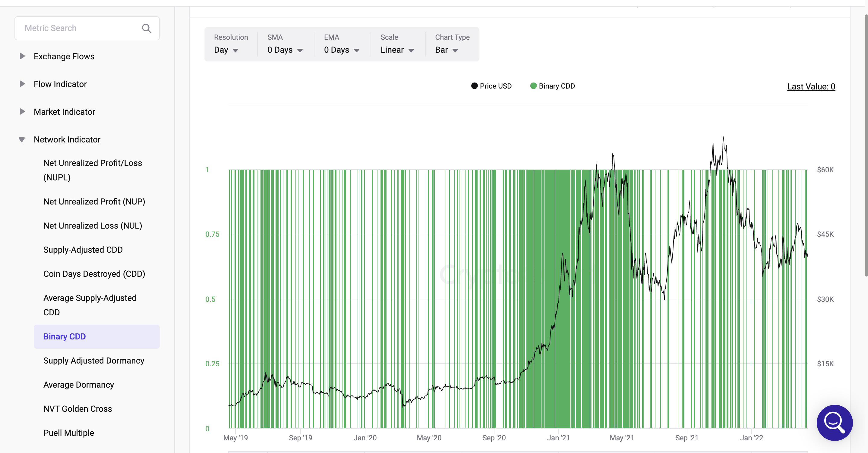
Task: Toggle the Binary CDD legend dot
Action: 533,86
